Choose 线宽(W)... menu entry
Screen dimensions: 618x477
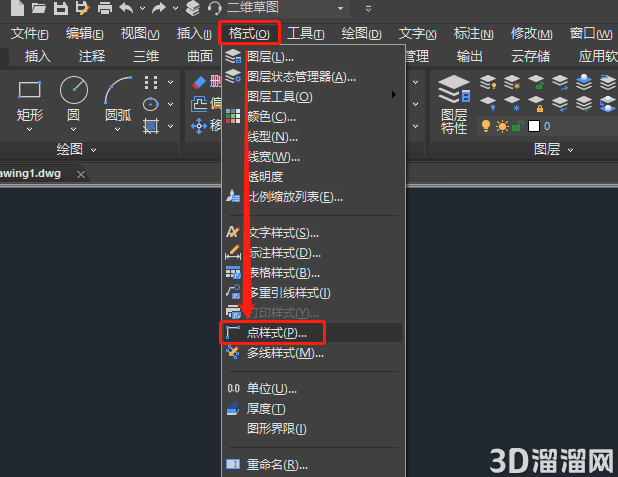(x=313, y=157)
